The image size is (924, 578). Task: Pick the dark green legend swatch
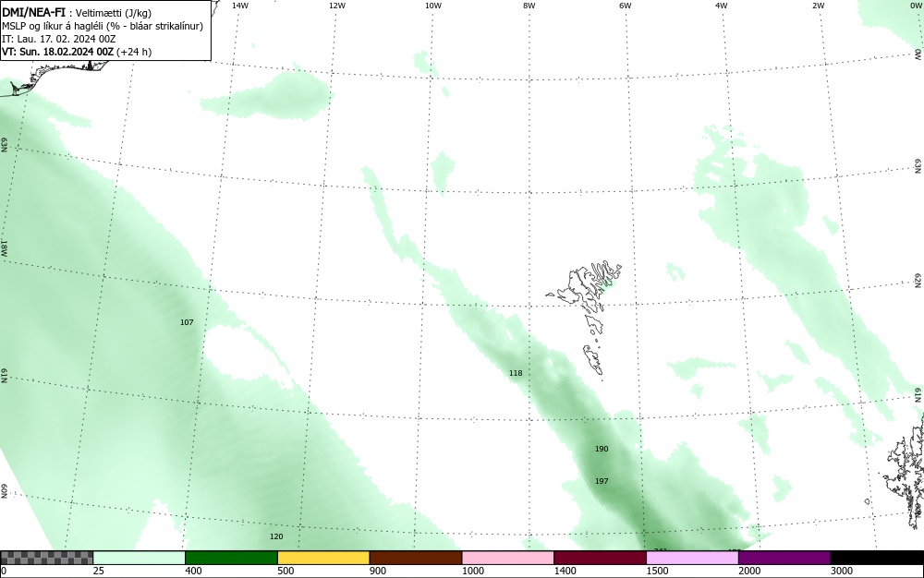click(231, 558)
